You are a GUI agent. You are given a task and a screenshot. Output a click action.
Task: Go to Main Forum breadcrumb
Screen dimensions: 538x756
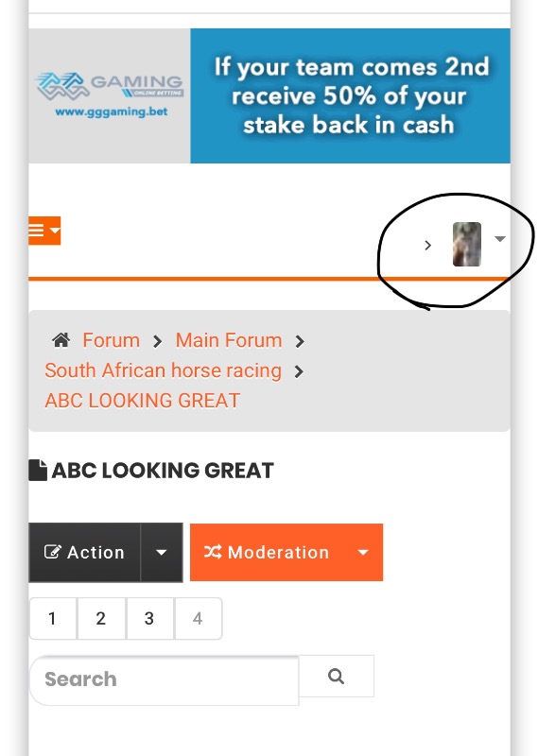coord(229,340)
